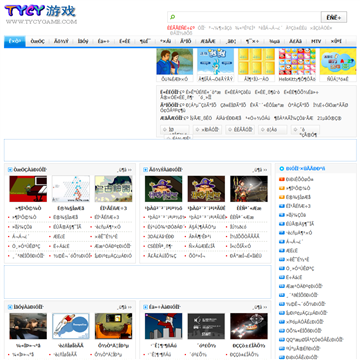
Task: Open the wizard hat thumbnail with green background
Action: click(x=163, y=189)
